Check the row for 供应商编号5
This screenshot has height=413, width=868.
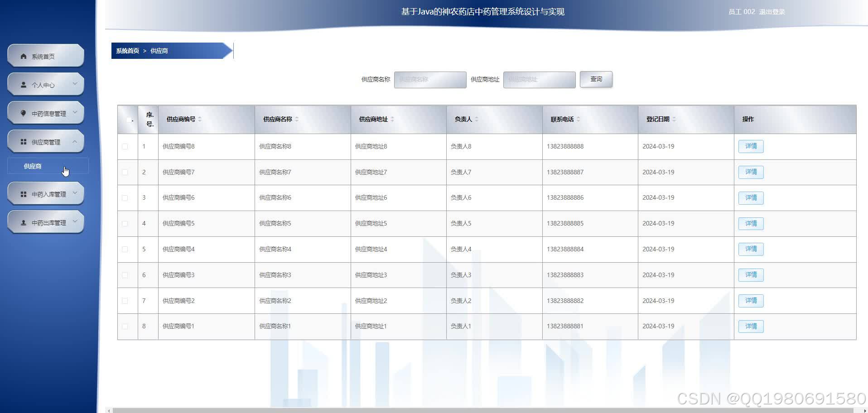pos(125,223)
